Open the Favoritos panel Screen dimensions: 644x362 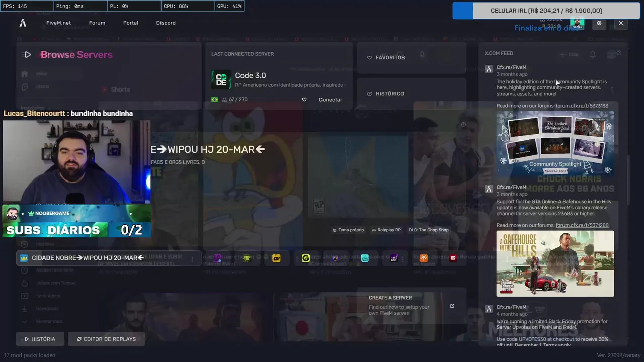pyautogui.click(x=412, y=58)
